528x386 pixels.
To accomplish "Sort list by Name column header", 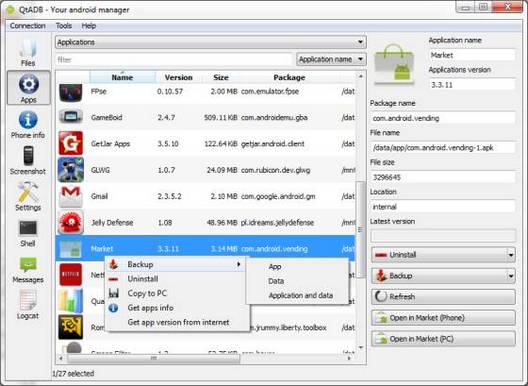I will click(122, 77).
